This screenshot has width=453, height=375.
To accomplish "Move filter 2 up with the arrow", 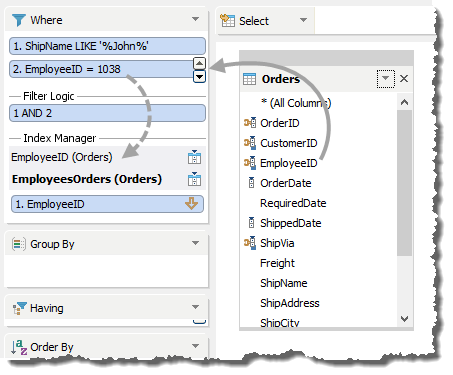I will point(199,63).
